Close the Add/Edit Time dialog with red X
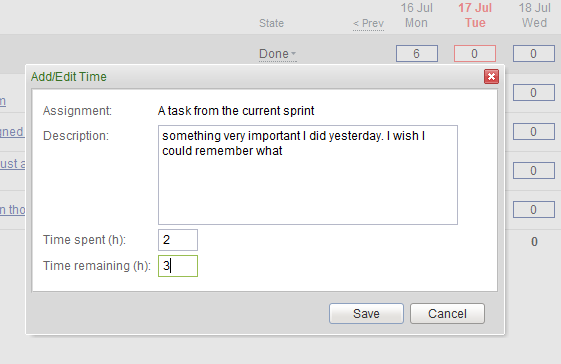This screenshot has height=364, width=561. point(491,77)
